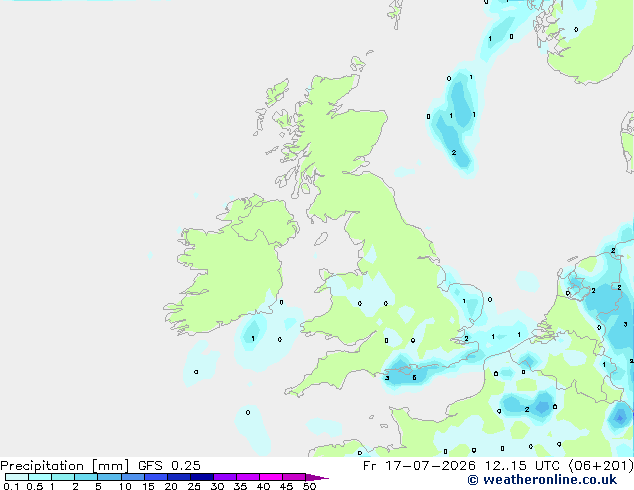Click the Isle of Man outline in the Irish Sea
The height and width of the screenshot is (490, 634).
click(321, 239)
